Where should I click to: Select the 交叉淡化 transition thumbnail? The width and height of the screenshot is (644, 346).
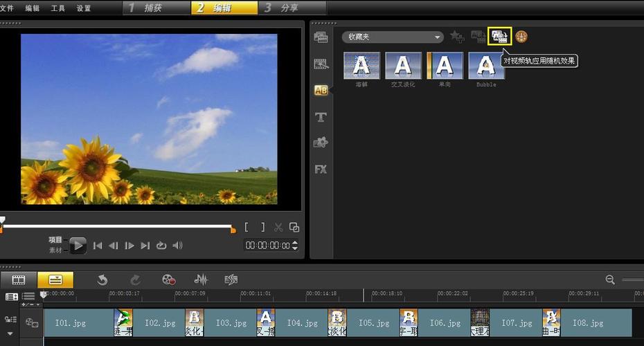click(403, 65)
